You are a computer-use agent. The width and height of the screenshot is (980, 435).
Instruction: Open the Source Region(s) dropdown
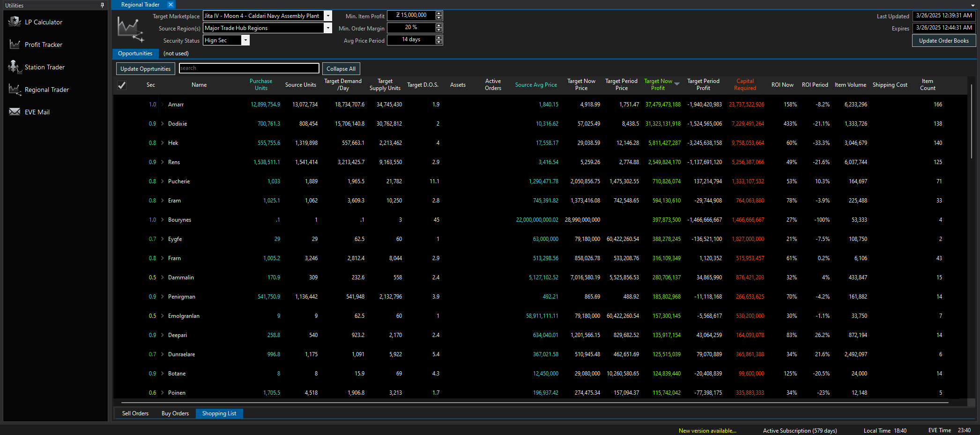tap(328, 28)
